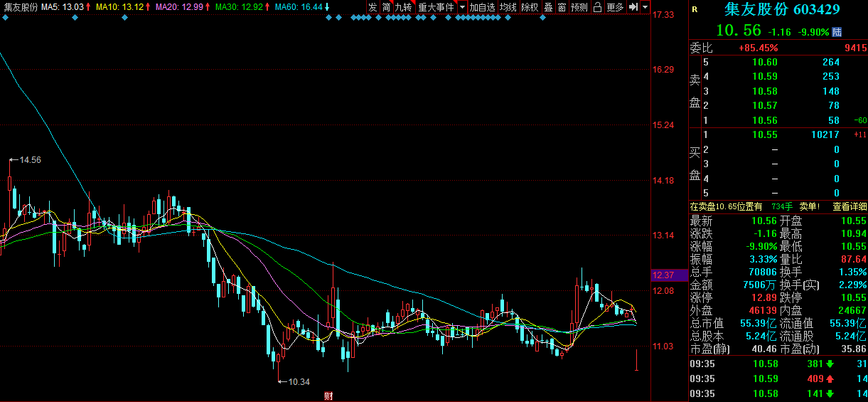
Task: Click the MA5 indicator label
Action: pos(63,6)
